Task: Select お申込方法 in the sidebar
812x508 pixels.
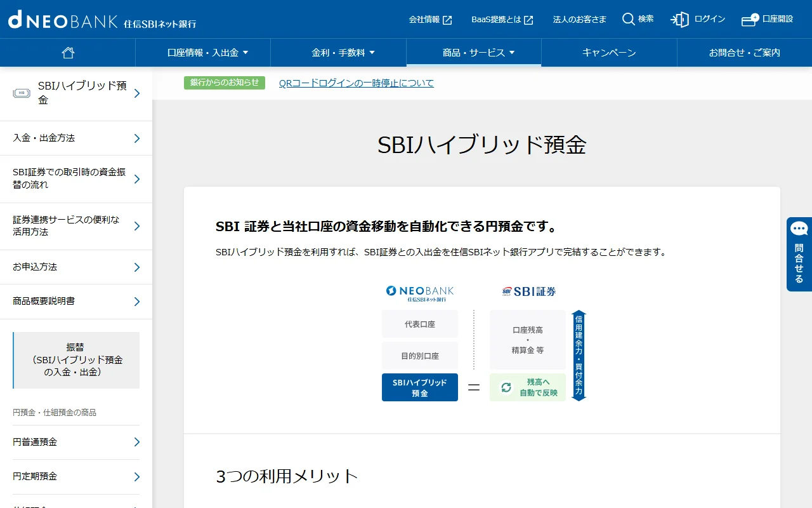Action: coord(76,267)
